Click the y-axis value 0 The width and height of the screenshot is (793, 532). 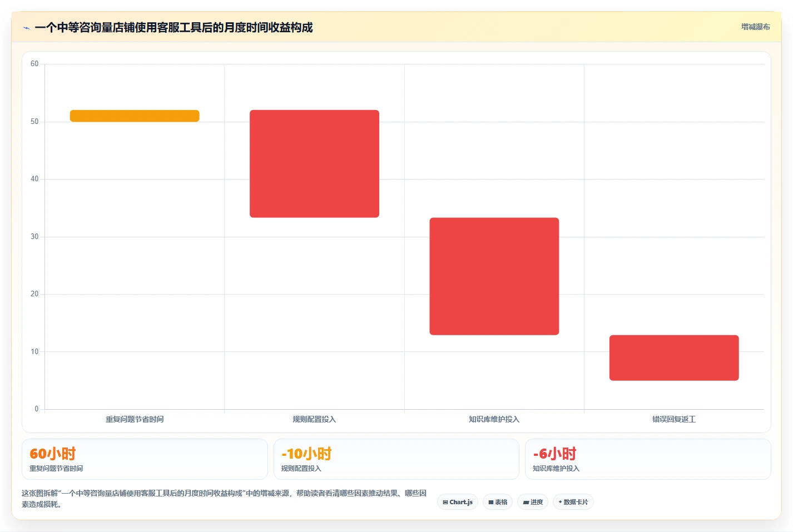37,409
